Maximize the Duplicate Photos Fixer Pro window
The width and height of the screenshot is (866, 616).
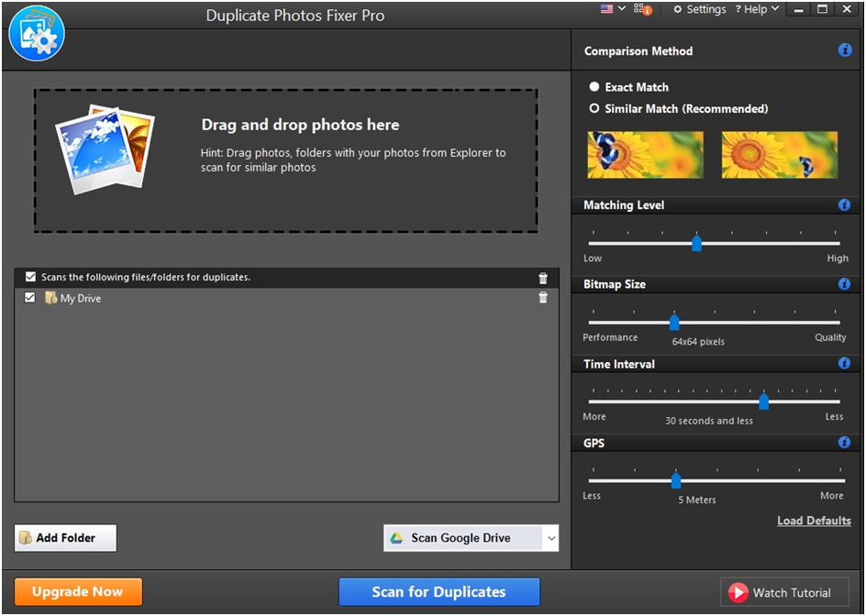point(822,9)
